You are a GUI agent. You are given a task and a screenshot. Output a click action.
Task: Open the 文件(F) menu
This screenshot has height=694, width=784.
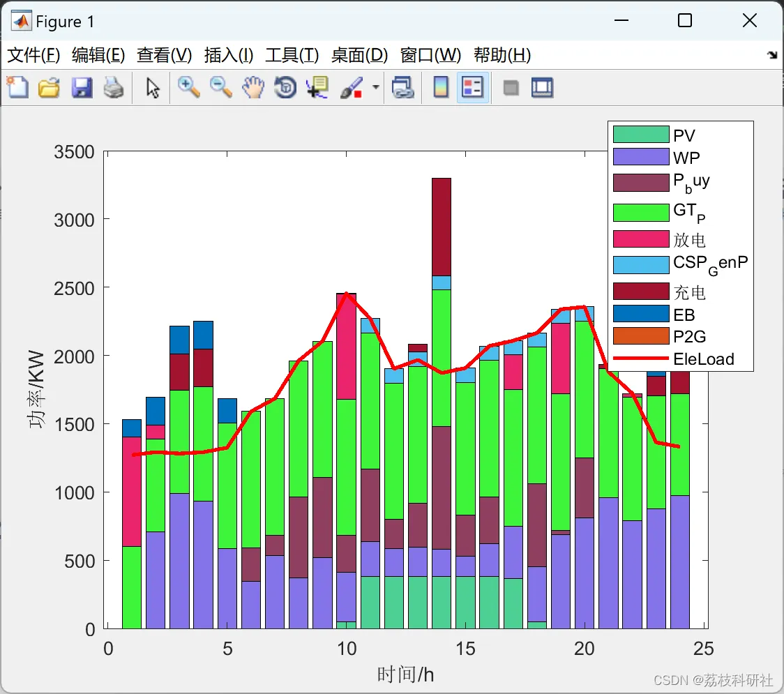tap(33, 55)
